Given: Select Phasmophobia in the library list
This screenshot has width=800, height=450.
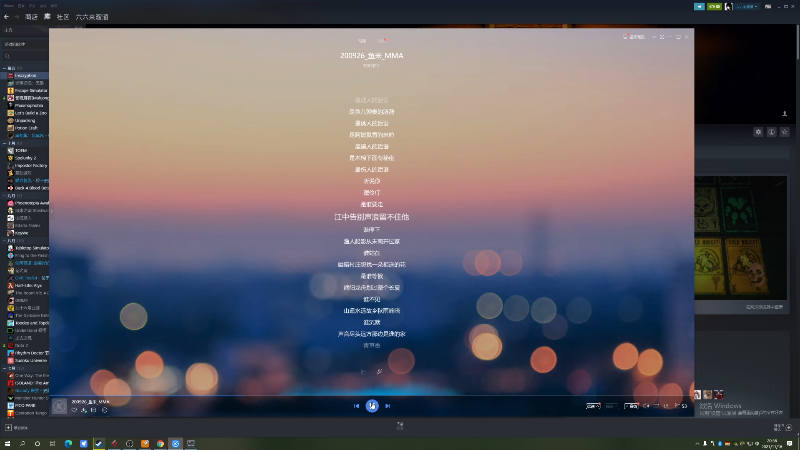Looking at the screenshot, I should [x=28, y=106].
